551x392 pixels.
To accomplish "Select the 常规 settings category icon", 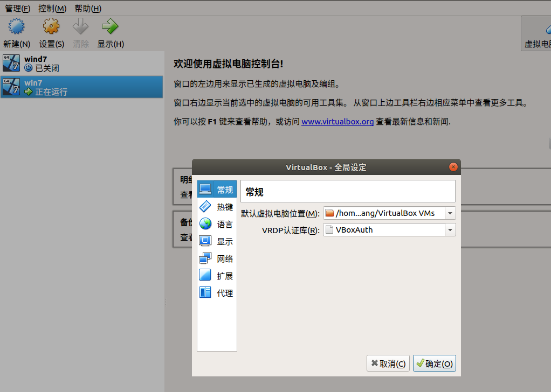I will (217, 189).
